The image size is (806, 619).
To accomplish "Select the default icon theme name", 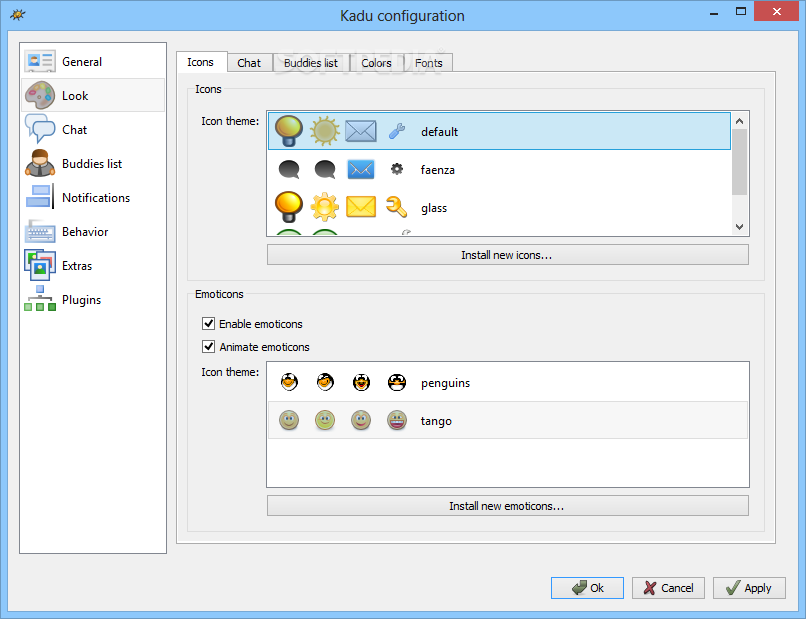I will pos(439,132).
